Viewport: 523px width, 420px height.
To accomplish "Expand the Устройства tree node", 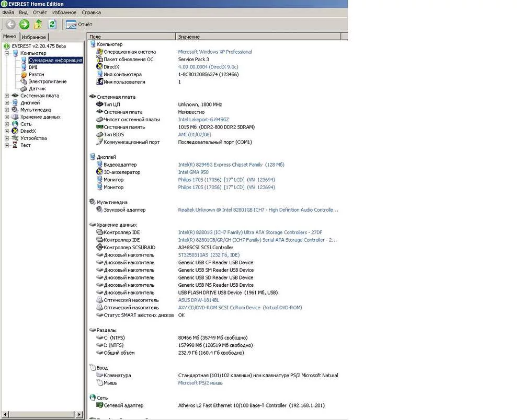I will click(x=7, y=138).
